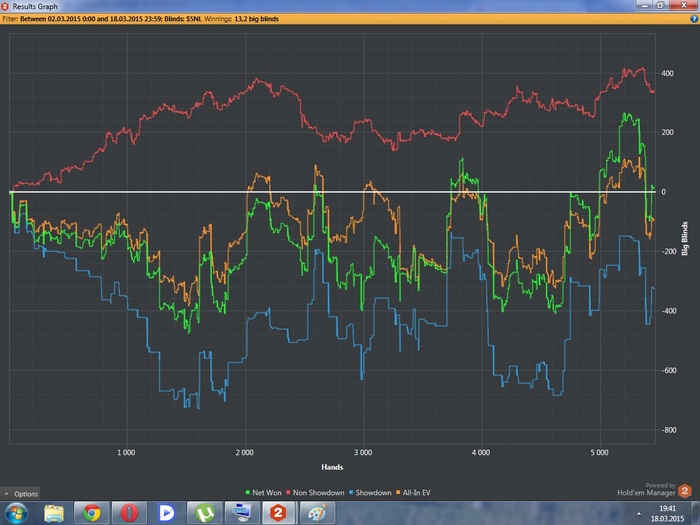Click the blue Showdown color square
Viewport: 700px width, 525px height.
tap(351, 492)
